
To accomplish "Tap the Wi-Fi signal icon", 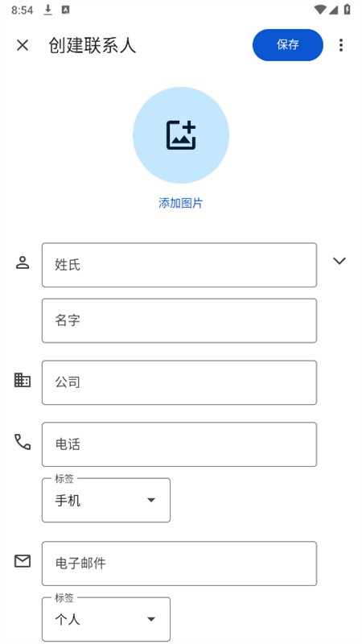I will pos(320,10).
